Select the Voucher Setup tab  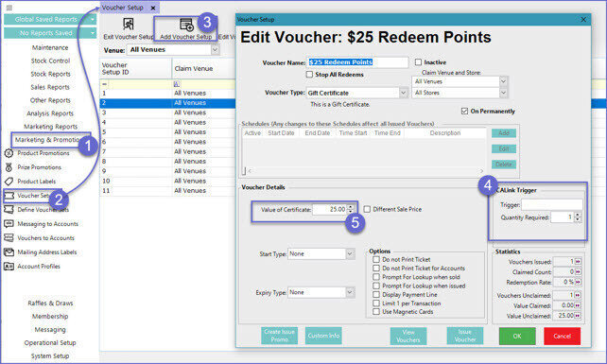(123, 8)
